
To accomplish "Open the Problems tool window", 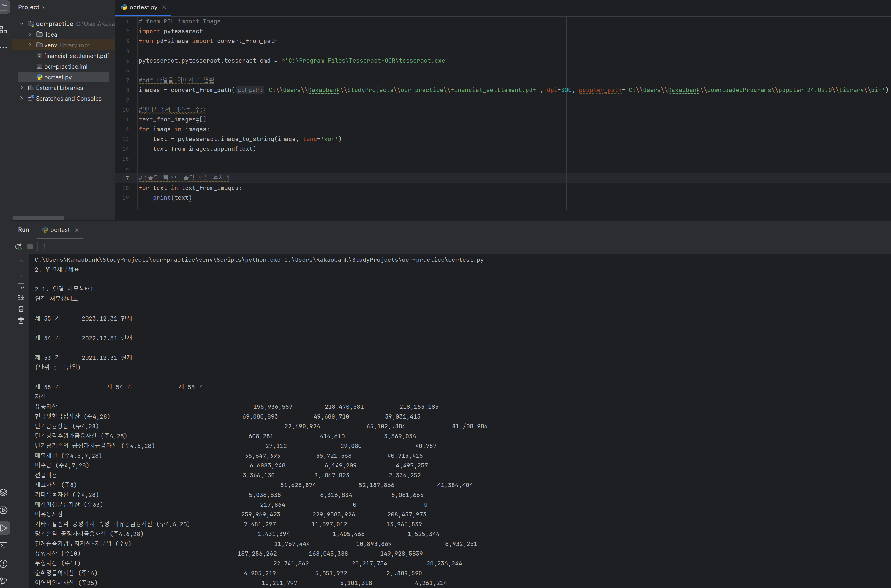I will (4, 564).
